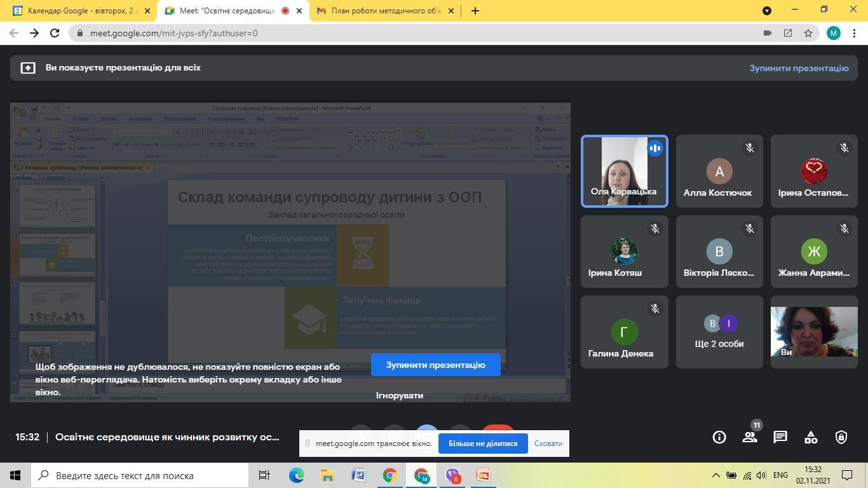The height and width of the screenshot is (488, 868).
Task: Select Ірина Остапов participant tile
Action: coord(813,171)
